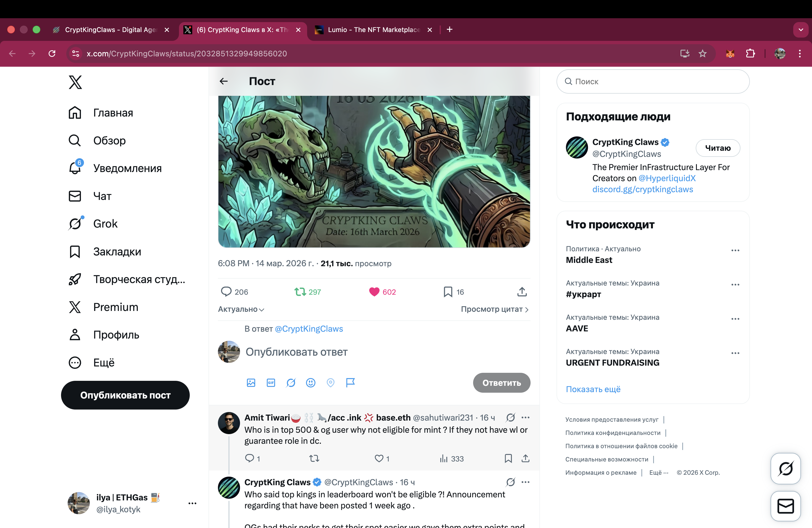Expand the Актуально sort dropdown
812x528 pixels.
click(x=241, y=309)
